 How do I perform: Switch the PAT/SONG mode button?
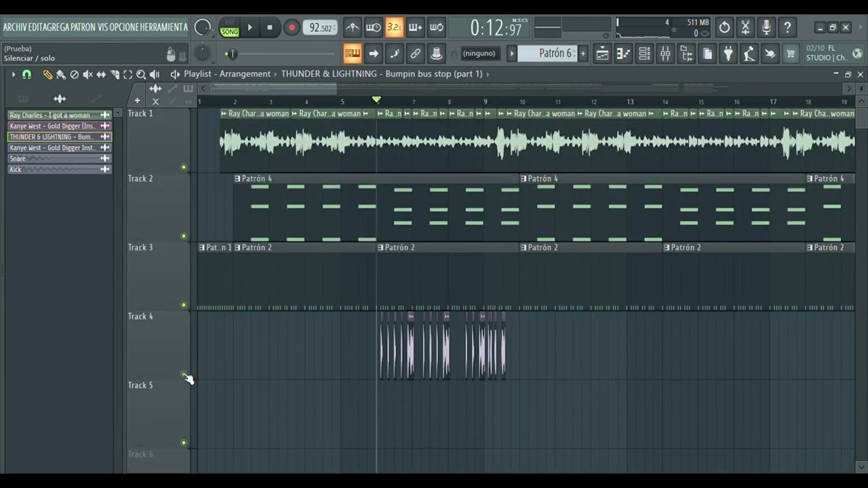[230, 28]
